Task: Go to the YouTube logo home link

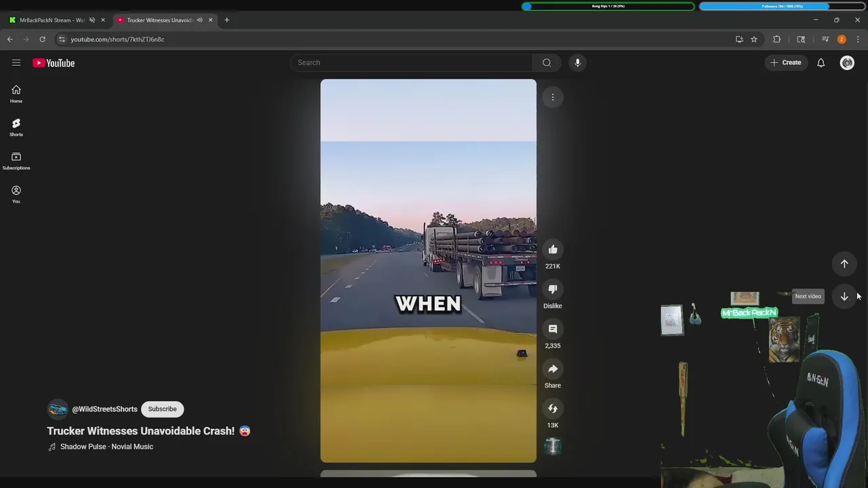Action: 54,63
